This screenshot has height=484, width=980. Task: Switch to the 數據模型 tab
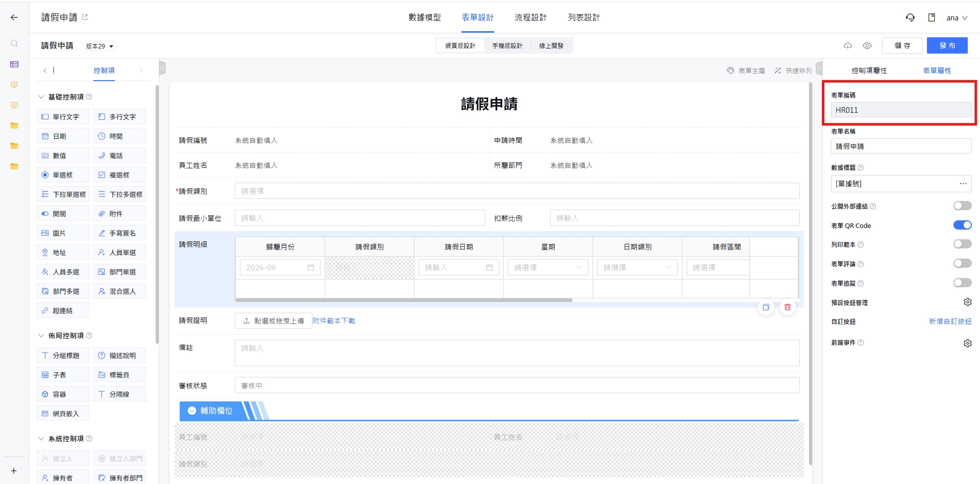click(424, 17)
